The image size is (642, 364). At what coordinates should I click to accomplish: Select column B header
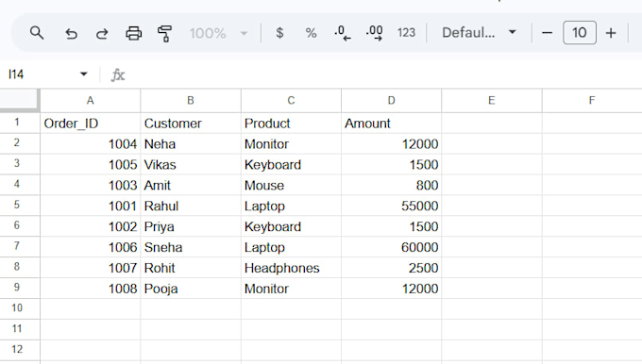coord(191,101)
